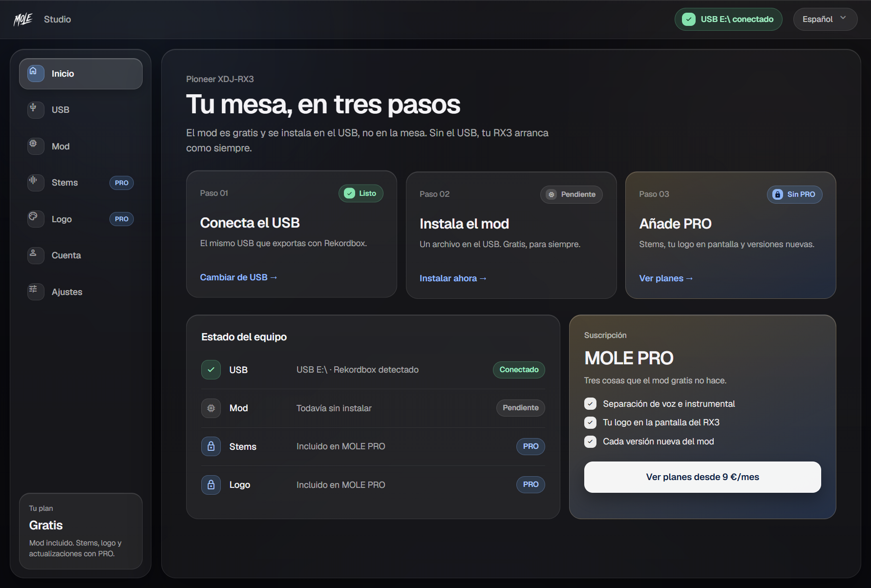Viewport: 871px width, 588px height.
Task: Click the MOLE logo in header
Action: pyautogui.click(x=23, y=20)
